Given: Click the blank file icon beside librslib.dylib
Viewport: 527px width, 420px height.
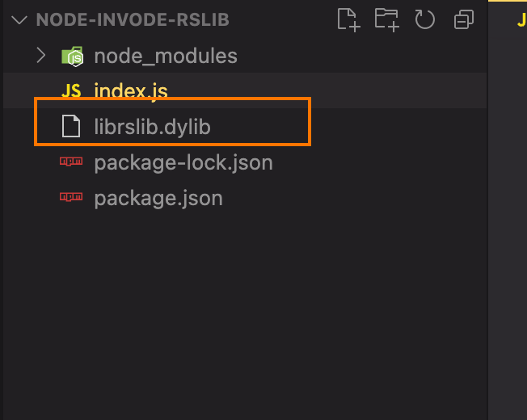Looking at the screenshot, I should coord(71,126).
